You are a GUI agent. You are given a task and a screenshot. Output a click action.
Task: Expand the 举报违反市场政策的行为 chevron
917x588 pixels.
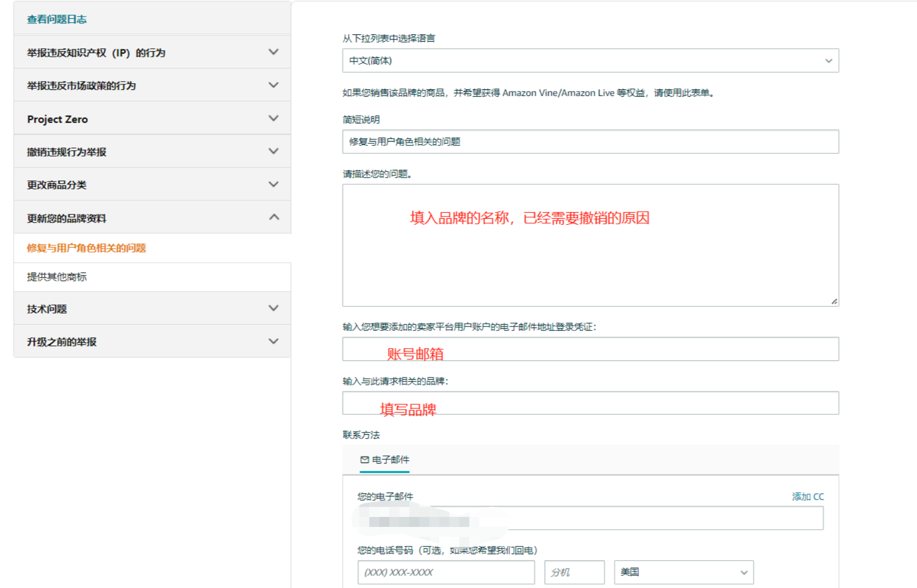click(x=273, y=86)
